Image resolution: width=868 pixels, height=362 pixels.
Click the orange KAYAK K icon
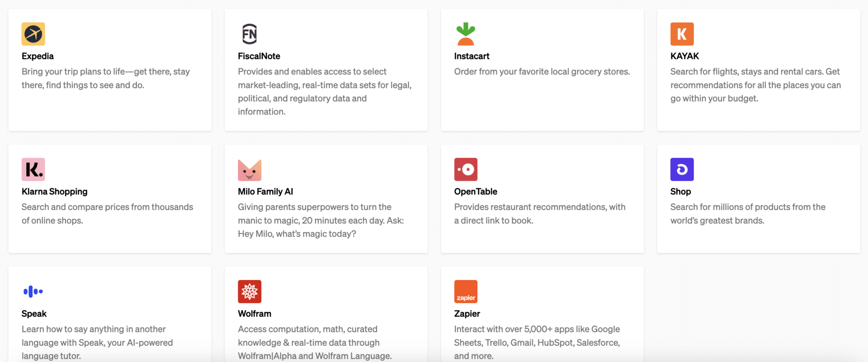click(x=682, y=34)
